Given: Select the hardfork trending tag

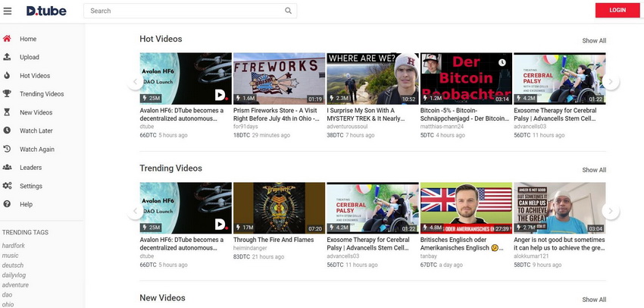Looking at the screenshot, I should coord(14,246).
